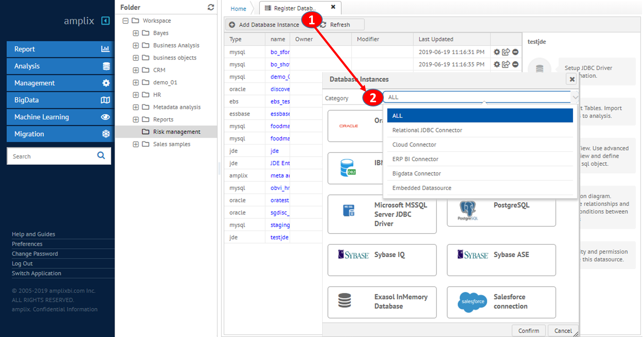Screen dimensions: 644x337
Task: Select PostgreSQL database tile
Action: (x=501, y=210)
